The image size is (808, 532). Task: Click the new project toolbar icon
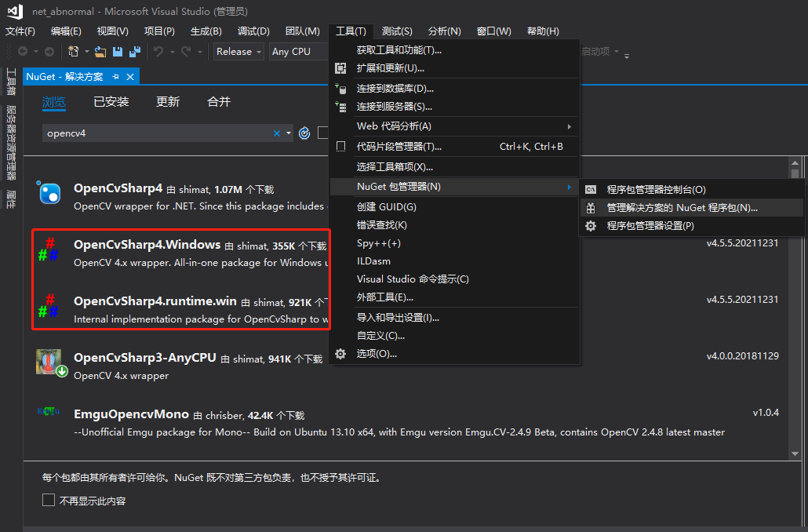point(73,51)
